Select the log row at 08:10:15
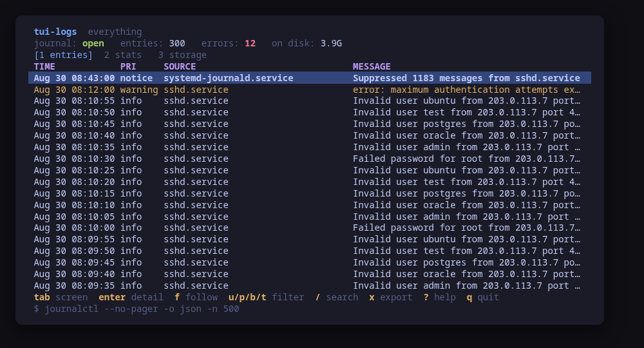Image resolution: width=644 pixels, height=348 pixels. coord(310,193)
